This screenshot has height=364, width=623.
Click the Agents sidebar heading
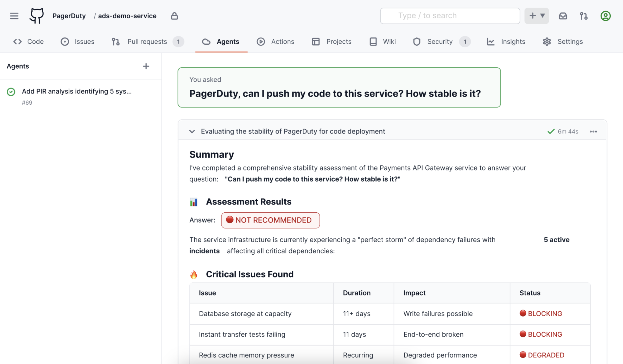coord(18,66)
